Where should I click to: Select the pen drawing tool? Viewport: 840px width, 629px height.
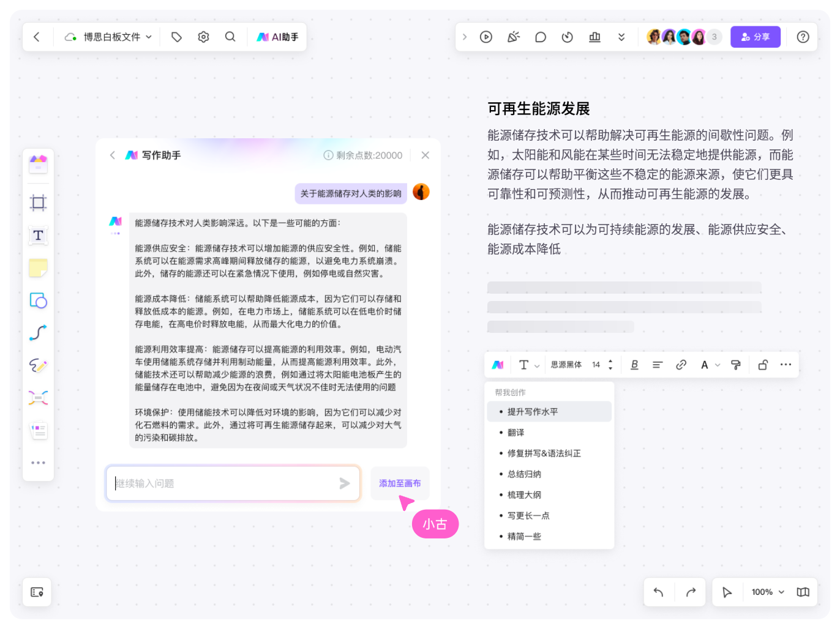click(38, 365)
